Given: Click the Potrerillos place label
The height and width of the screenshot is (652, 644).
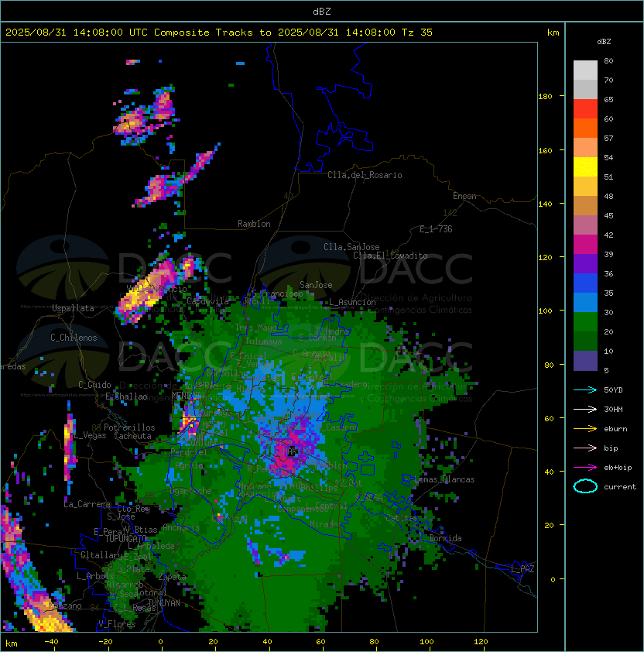Looking at the screenshot, I should 129,427.
